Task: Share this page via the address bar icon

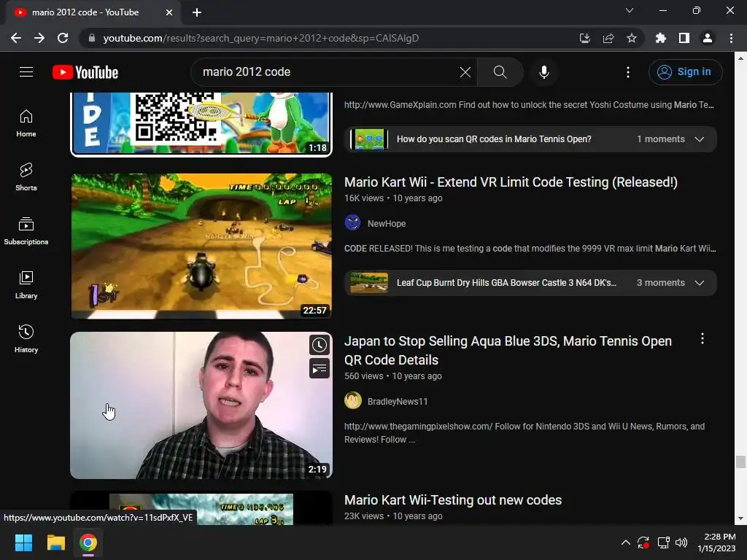Action: tap(608, 38)
